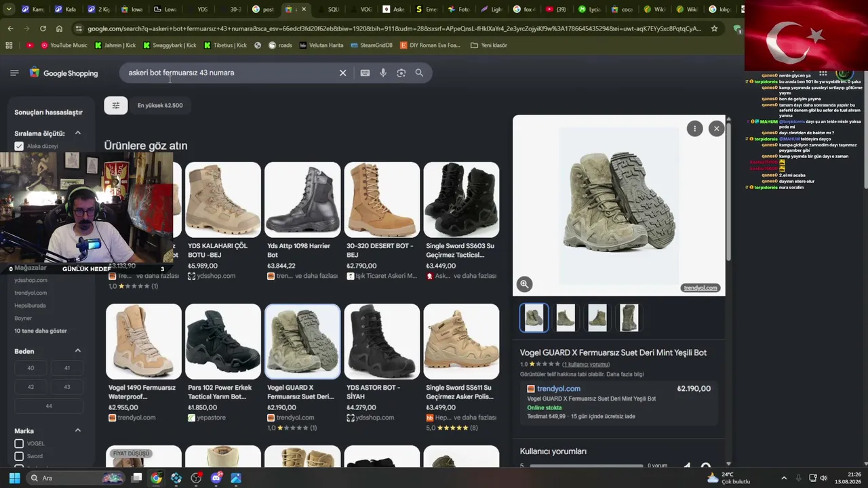Reload the page
Screen dimensions: 868x488
[43, 28]
